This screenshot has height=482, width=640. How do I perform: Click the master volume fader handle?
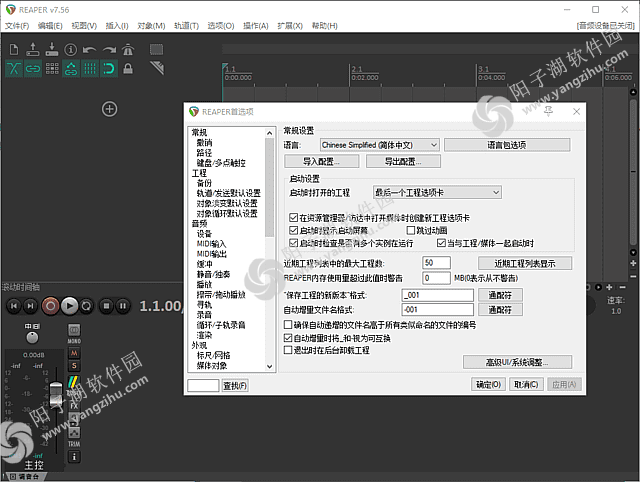(56, 394)
